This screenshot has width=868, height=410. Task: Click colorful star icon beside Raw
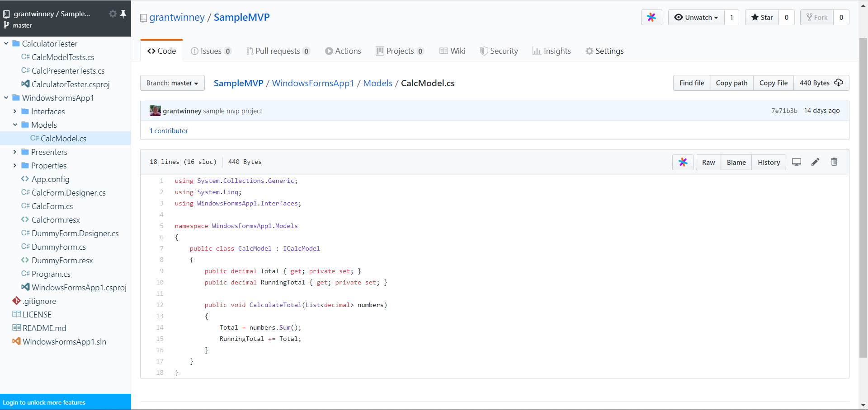(683, 162)
